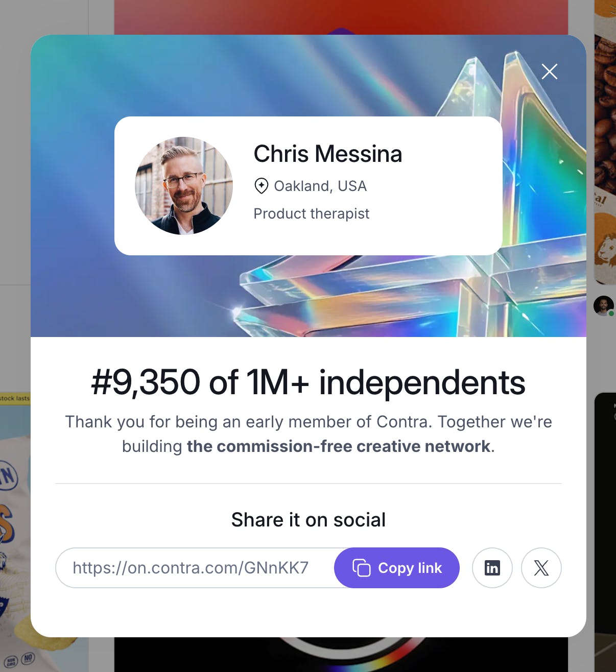Click the small user avatar with green status dot
This screenshot has height=672, width=616.
[604, 306]
